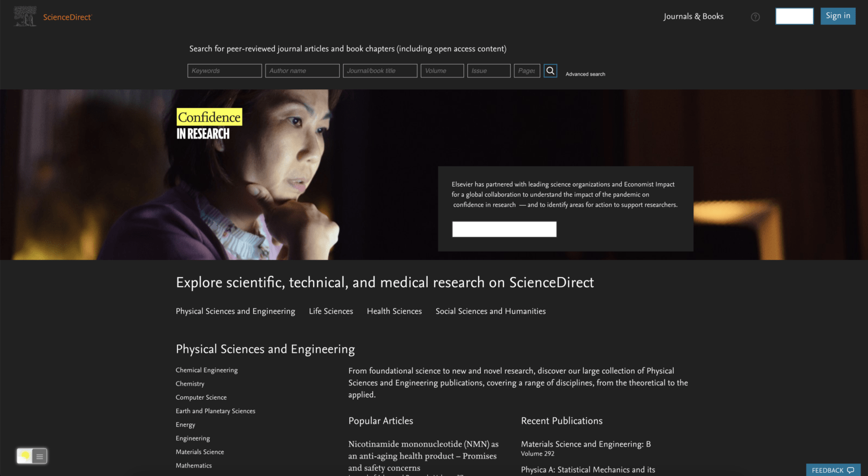Click the Elsevier tree logo
This screenshot has width=868, height=476.
[25, 16]
